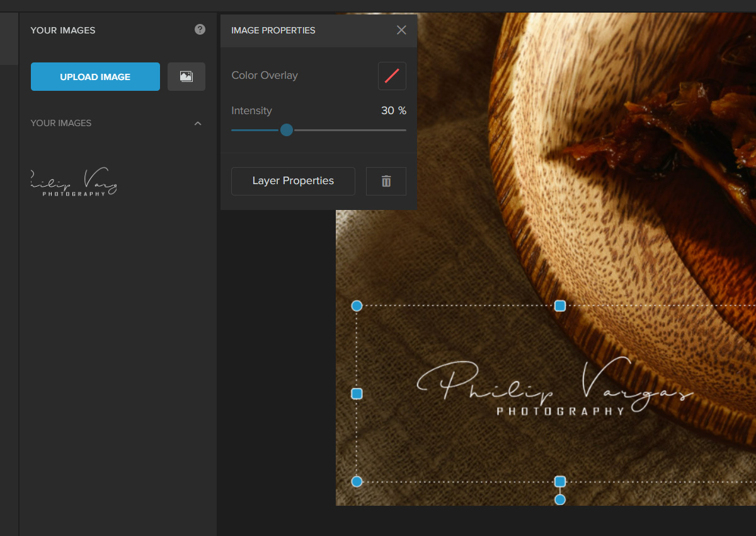Screen dimensions: 756x536
Task: Delete the image using the trash icon
Action: point(386,181)
